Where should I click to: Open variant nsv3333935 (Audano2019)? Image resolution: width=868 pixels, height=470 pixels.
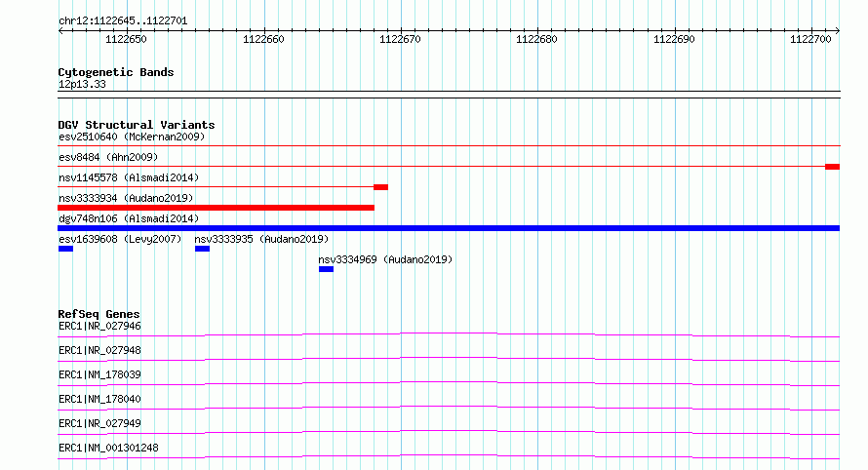[261, 239]
